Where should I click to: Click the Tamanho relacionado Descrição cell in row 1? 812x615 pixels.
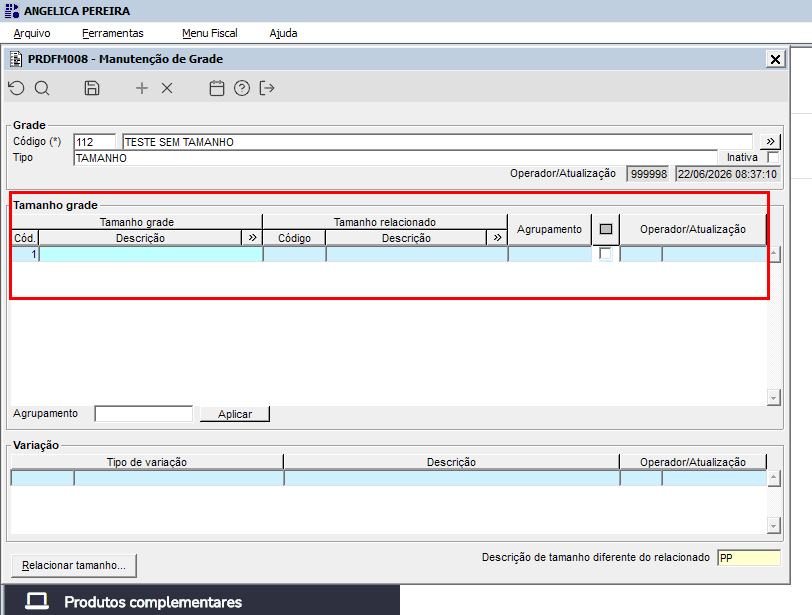[x=417, y=254]
